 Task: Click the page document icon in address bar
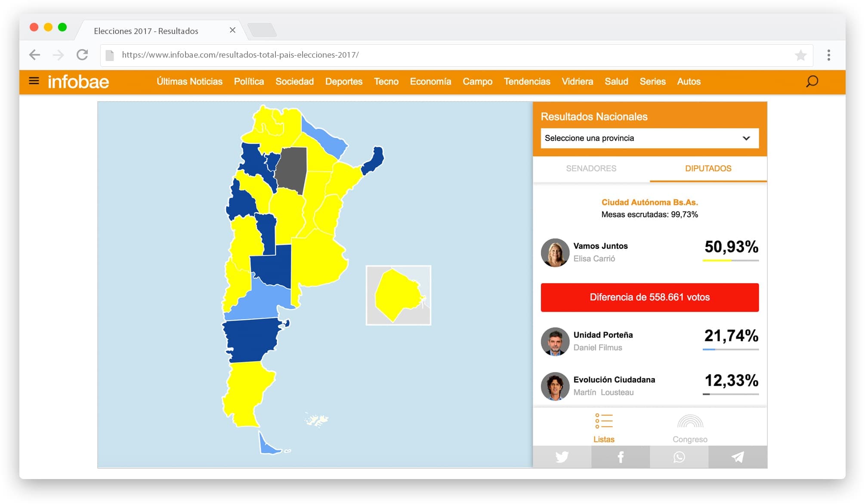[110, 55]
